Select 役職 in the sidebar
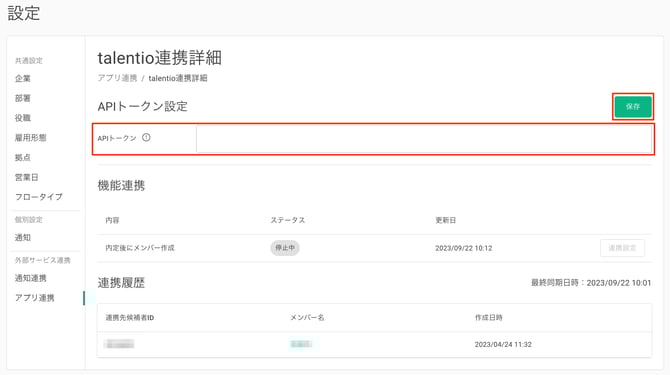The image size is (670, 375). (x=23, y=118)
